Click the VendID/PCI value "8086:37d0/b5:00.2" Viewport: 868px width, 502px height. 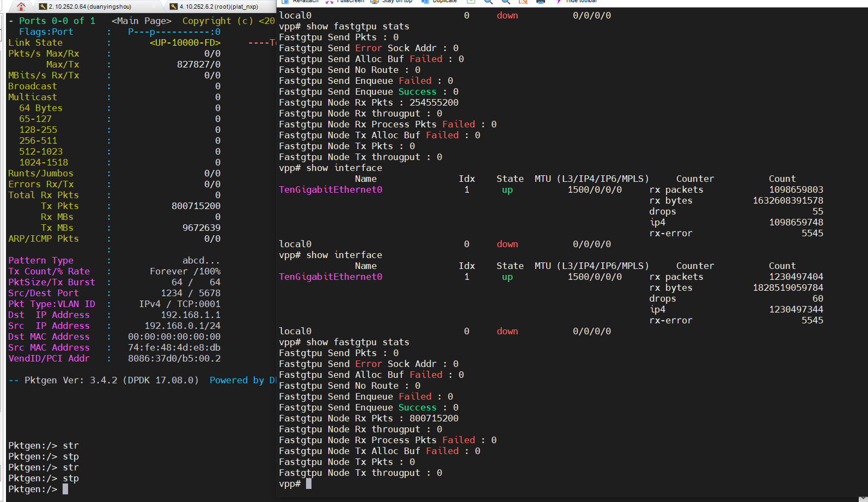point(174,358)
